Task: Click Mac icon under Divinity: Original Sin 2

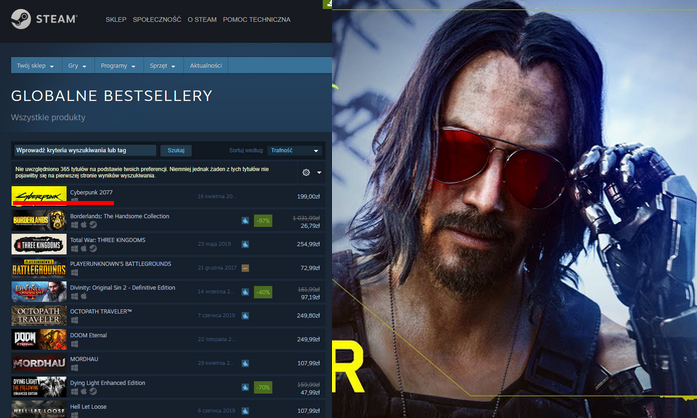Action: tap(84, 296)
